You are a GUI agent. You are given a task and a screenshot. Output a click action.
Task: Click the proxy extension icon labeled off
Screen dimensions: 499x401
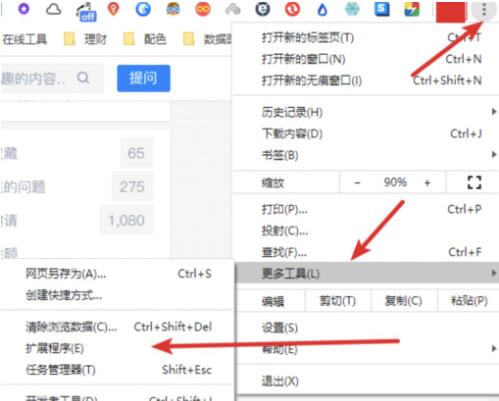click(86, 11)
